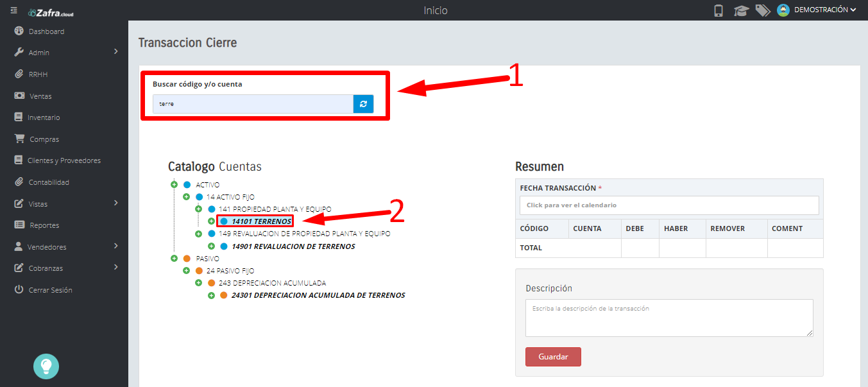Select the PASIVO tree label
This screenshot has width=868, height=387.
click(x=207, y=259)
